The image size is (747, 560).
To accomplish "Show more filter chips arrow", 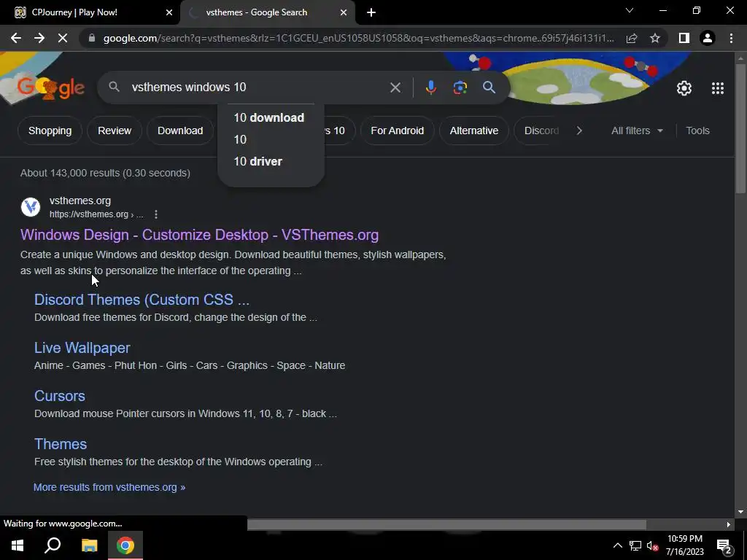I will pyautogui.click(x=579, y=131).
